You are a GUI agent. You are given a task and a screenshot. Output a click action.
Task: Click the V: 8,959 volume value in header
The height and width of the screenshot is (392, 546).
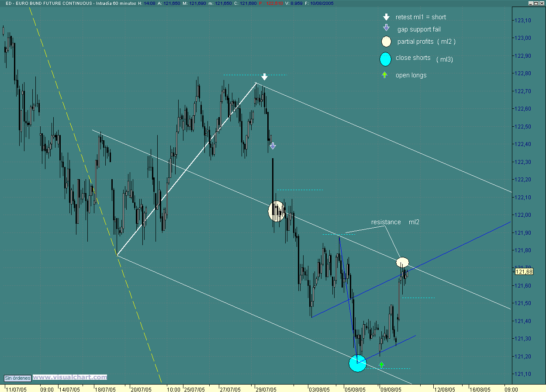pyautogui.click(x=294, y=3)
